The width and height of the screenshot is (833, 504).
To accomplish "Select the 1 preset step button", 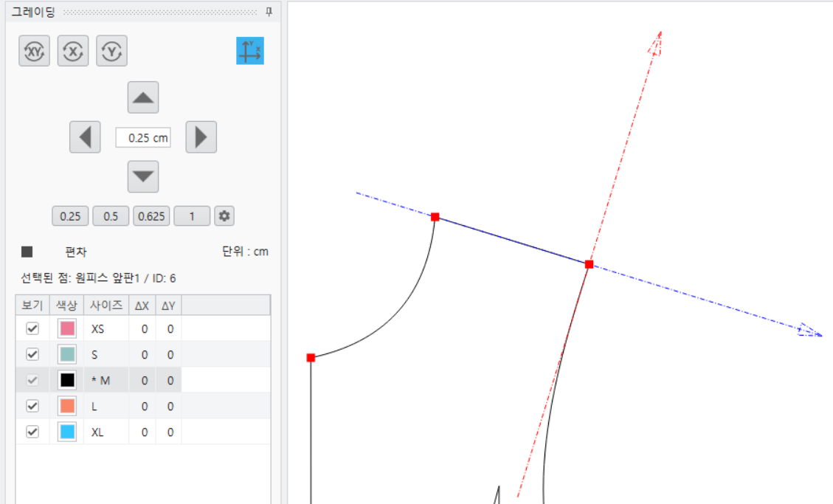I will click(x=192, y=216).
